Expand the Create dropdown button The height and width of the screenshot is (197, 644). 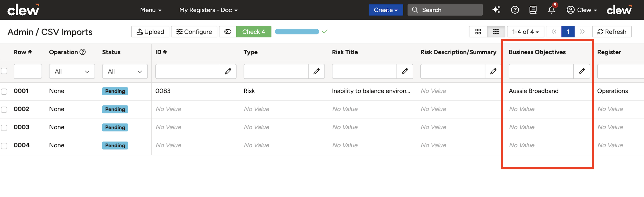coord(386,10)
